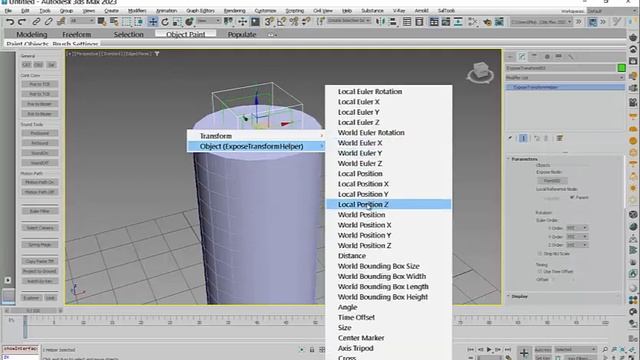Expand the Display rollout

click(x=520, y=296)
